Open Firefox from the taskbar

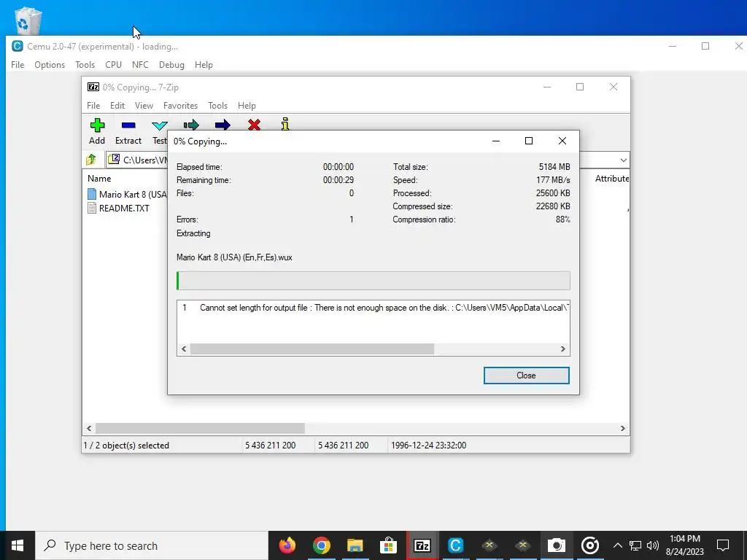click(x=287, y=545)
